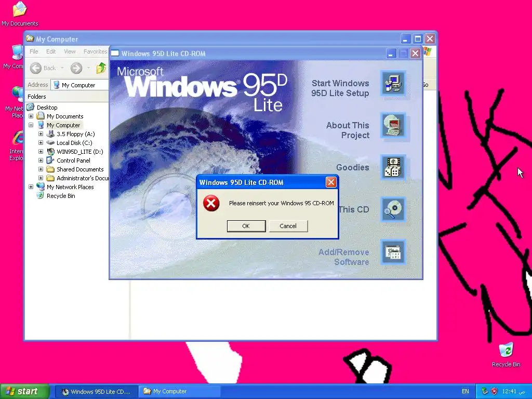Click the floppy drive icon in tree
This screenshot has height=399, width=532.
pos(50,134)
